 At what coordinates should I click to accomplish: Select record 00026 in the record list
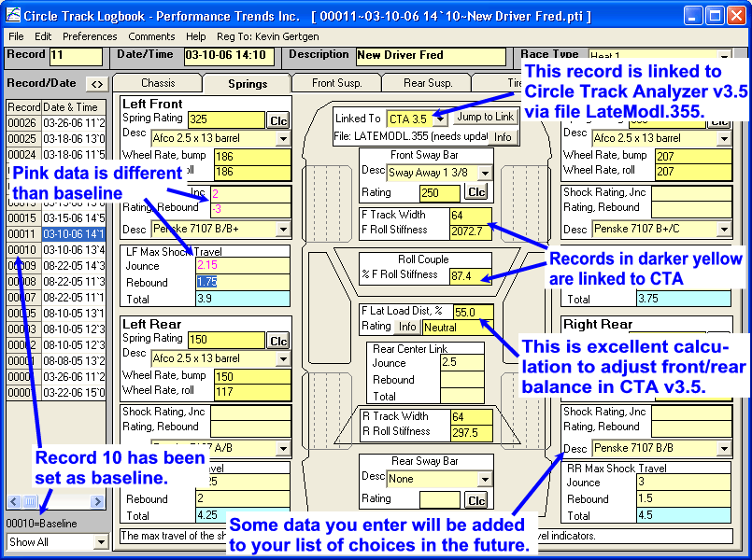pos(56,123)
